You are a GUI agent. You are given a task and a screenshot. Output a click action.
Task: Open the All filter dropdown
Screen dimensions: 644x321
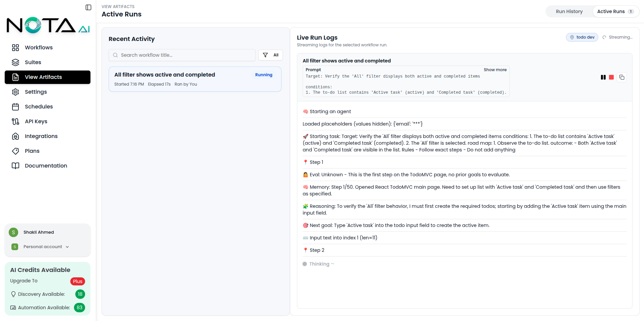point(270,55)
